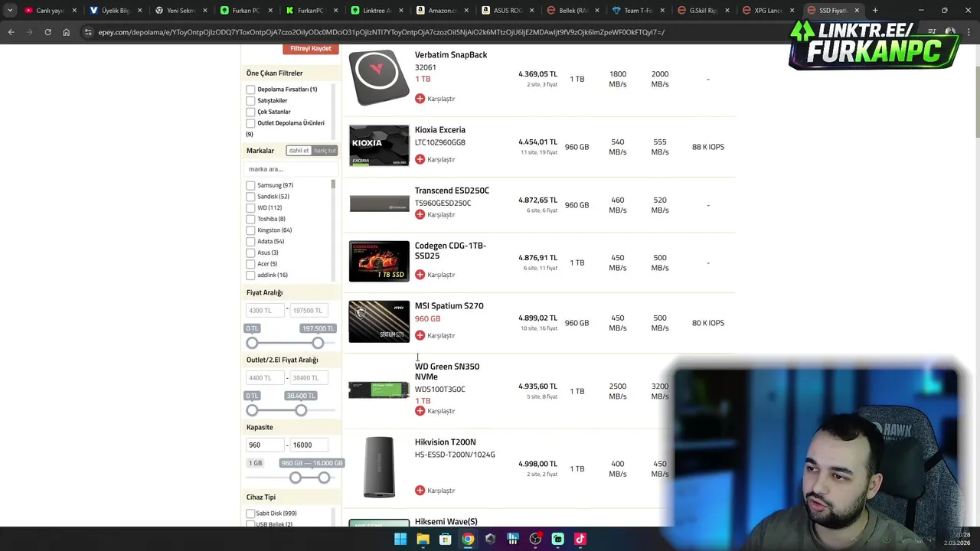Select Adata (54) brand checkbox
980x551 pixels.
click(x=250, y=242)
